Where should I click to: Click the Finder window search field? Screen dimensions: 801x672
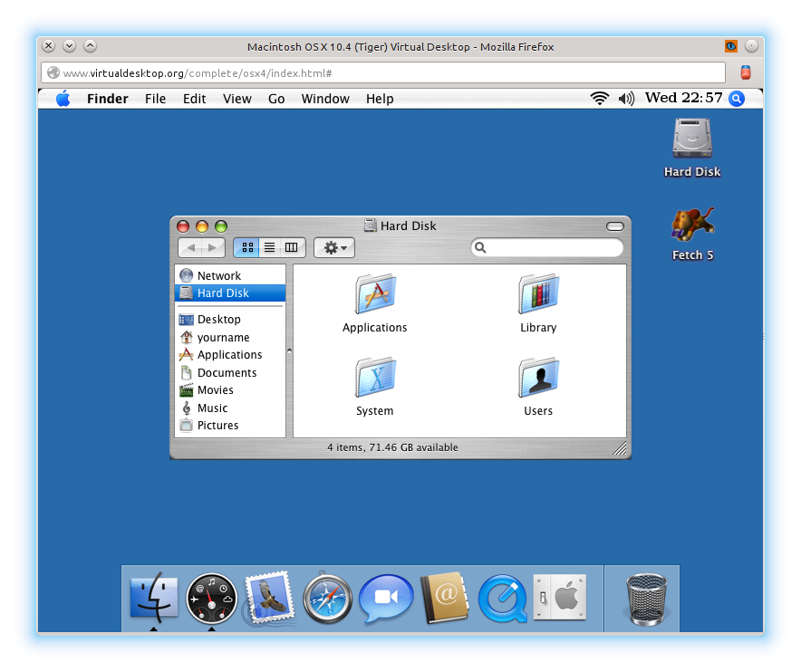pyautogui.click(x=553, y=247)
